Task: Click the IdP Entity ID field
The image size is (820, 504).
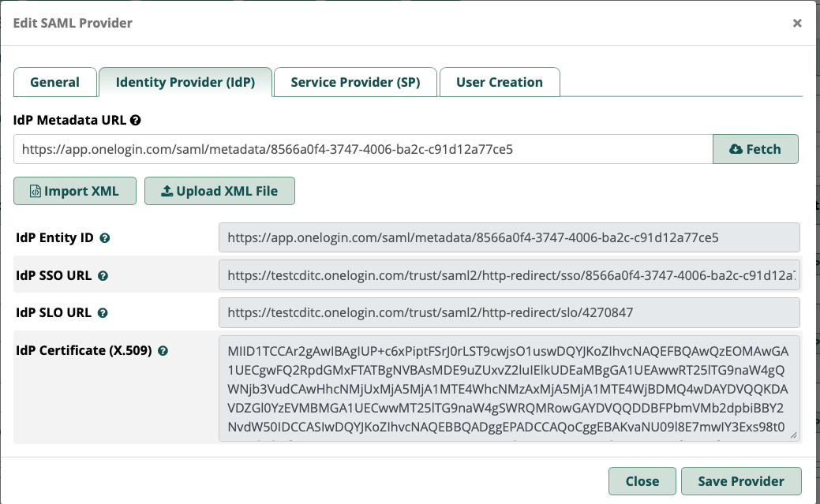Action: (509, 237)
